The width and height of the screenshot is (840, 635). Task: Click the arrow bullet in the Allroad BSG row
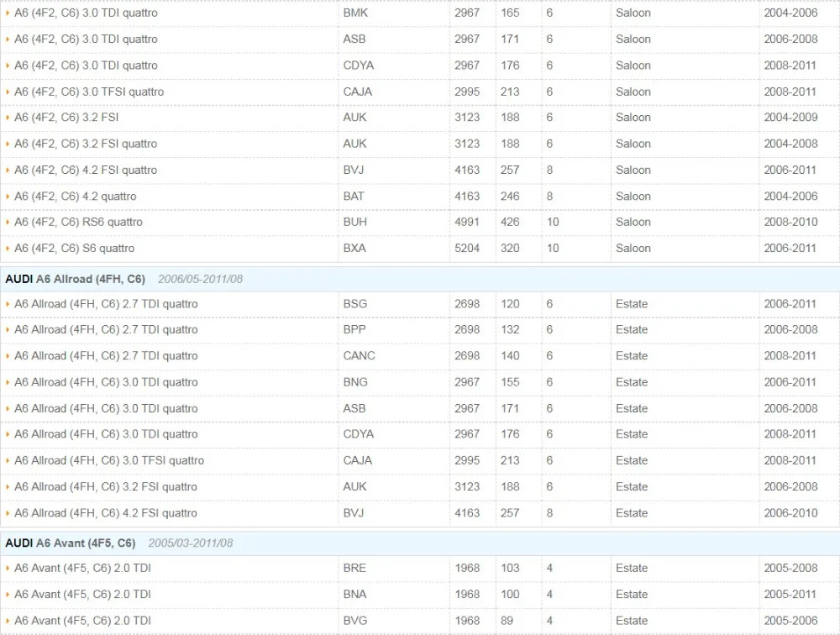click(x=8, y=304)
